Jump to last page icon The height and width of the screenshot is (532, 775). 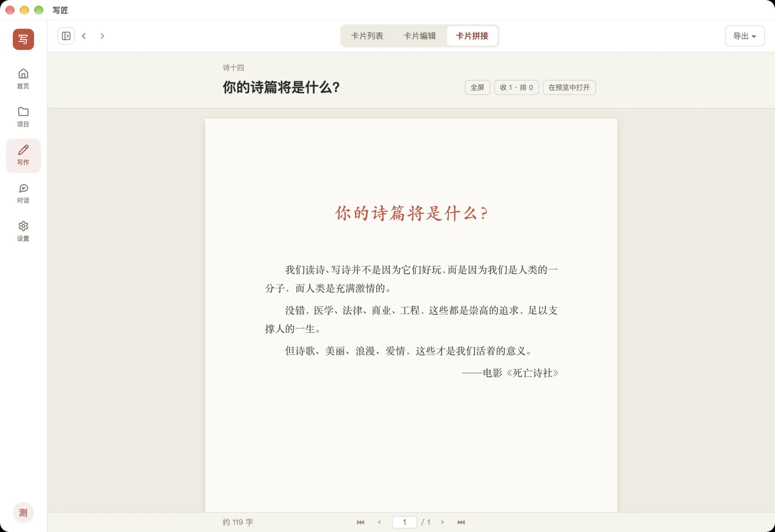pyautogui.click(x=461, y=522)
